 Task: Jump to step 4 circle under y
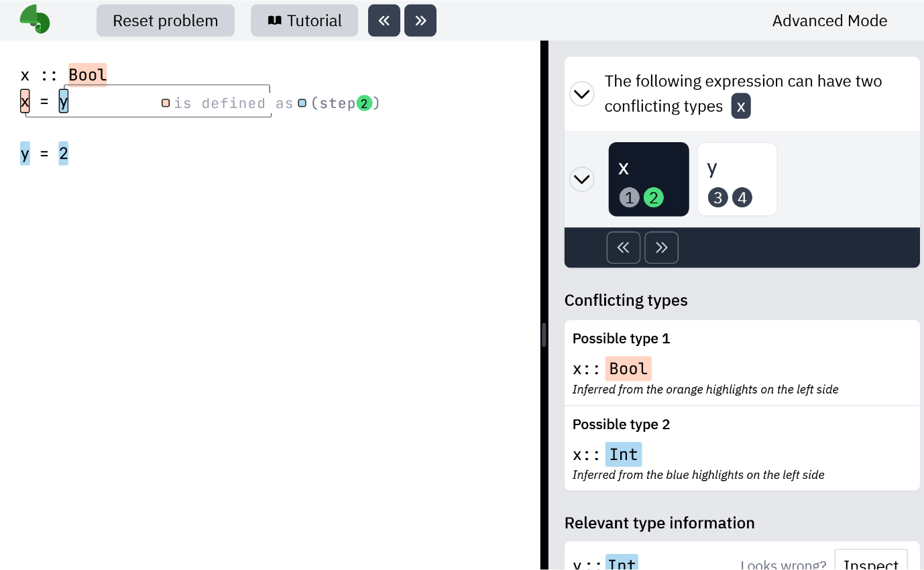pyautogui.click(x=742, y=198)
